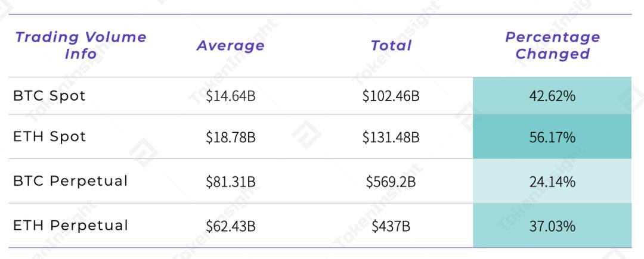Select the ETH Spot row label

[49, 136]
